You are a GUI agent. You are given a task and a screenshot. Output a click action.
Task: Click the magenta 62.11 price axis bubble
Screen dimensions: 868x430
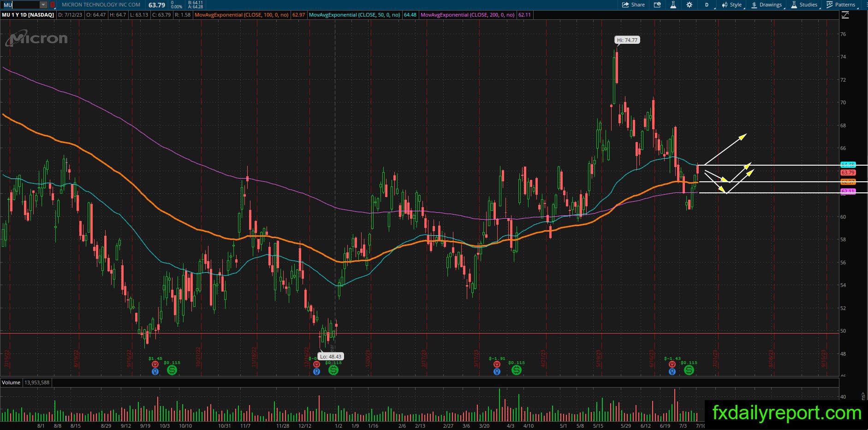(848, 191)
